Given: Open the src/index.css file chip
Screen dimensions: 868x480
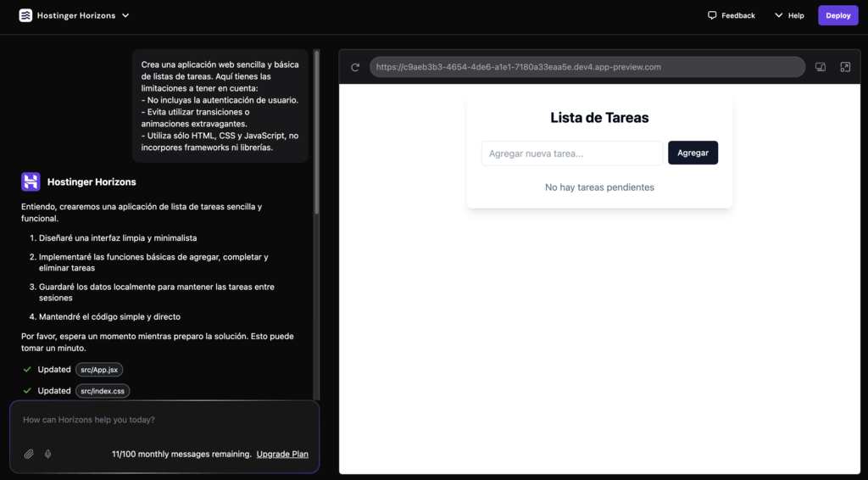Looking at the screenshot, I should click(103, 391).
